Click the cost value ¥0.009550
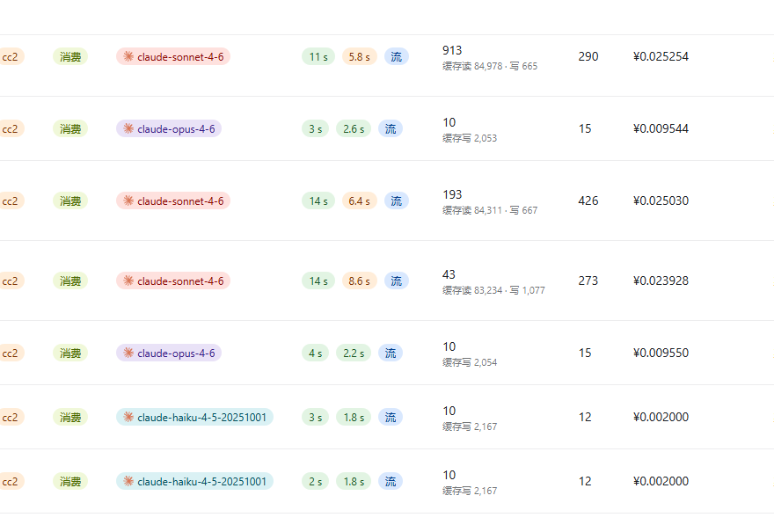The height and width of the screenshot is (532, 774). (x=661, y=353)
